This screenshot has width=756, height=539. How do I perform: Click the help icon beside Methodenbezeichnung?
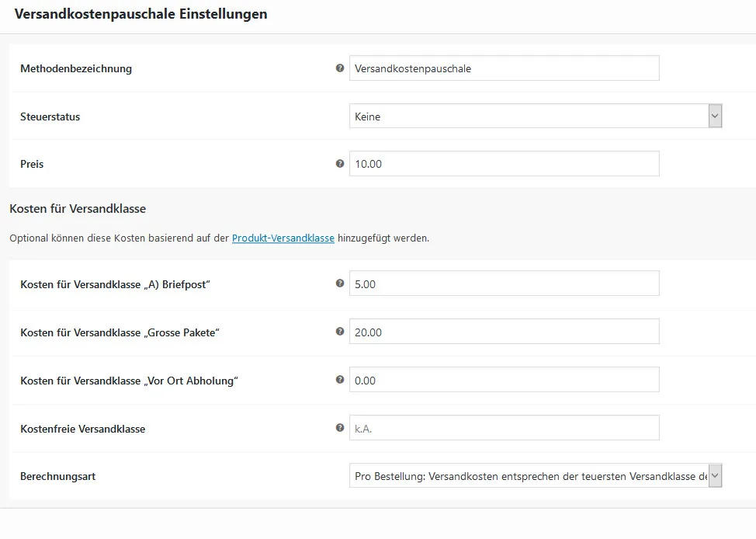click(x=340, y=68)
